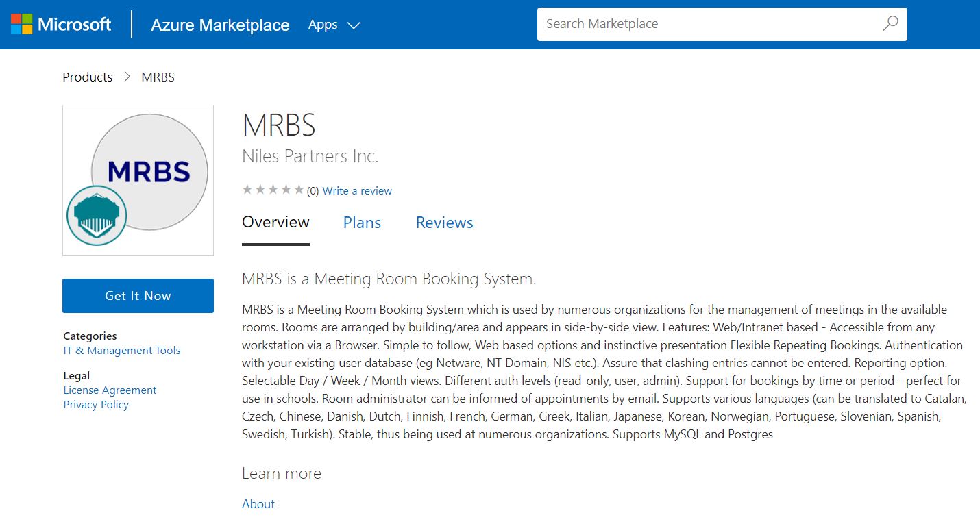The width and height of the screenshot is (980, 526).
Task: Click the (0) review count
Action: [x=313, y=191]
